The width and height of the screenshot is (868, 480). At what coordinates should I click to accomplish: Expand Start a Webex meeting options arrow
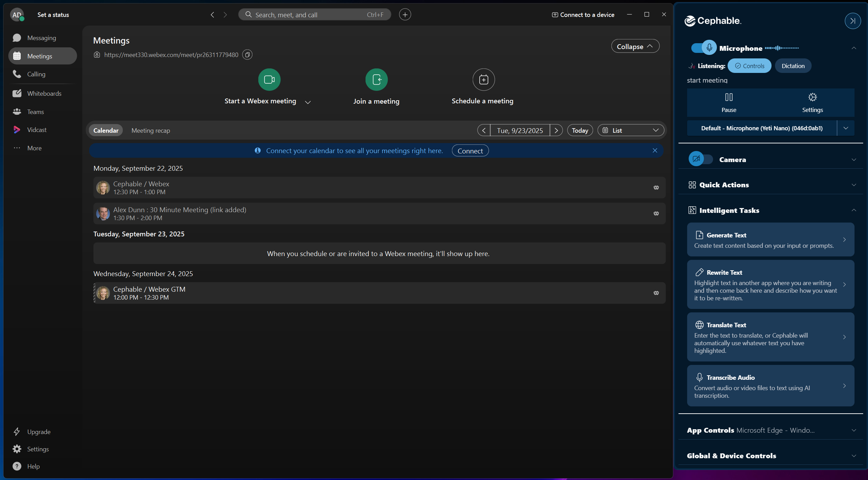(307, 102)
